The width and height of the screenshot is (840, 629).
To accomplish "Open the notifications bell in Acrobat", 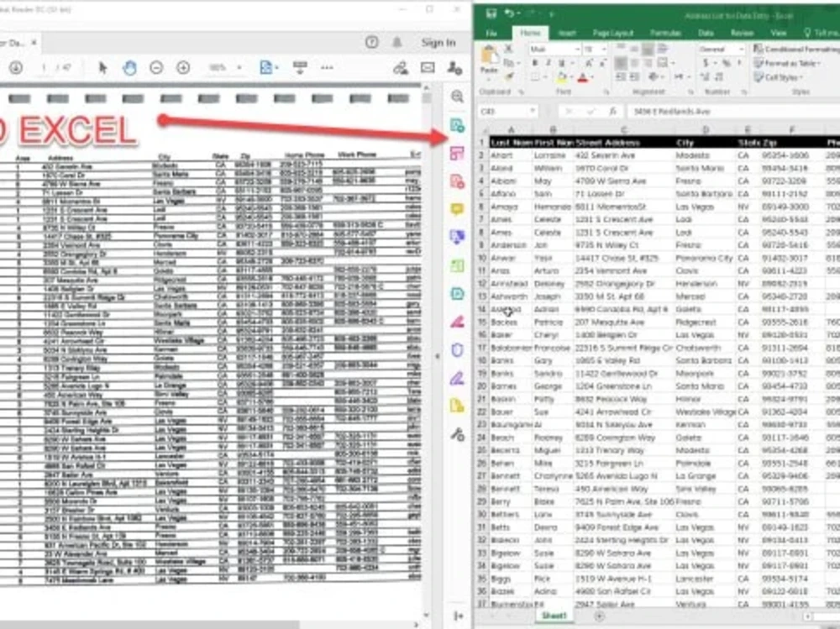I will point(397,42).
